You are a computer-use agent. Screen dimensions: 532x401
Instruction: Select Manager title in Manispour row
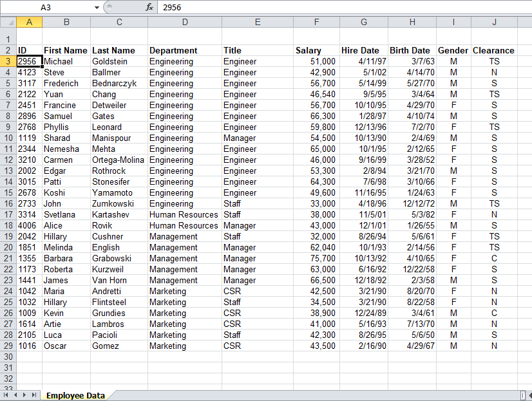point(258,138)
